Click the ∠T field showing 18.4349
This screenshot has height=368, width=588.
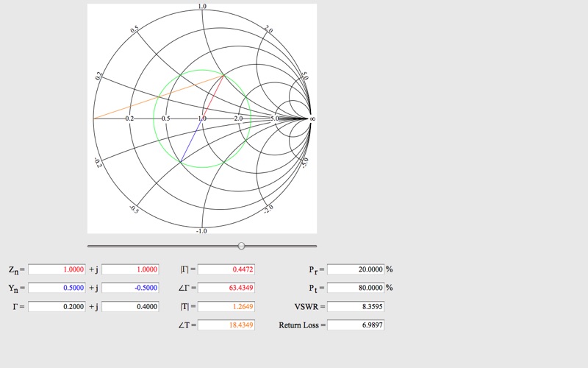(226, 325)
